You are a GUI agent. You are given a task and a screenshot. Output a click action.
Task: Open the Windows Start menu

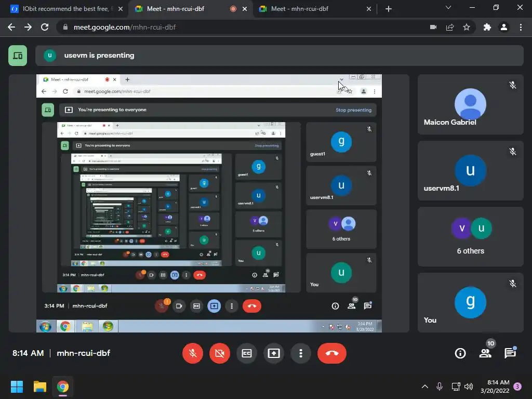coord(17,387)
